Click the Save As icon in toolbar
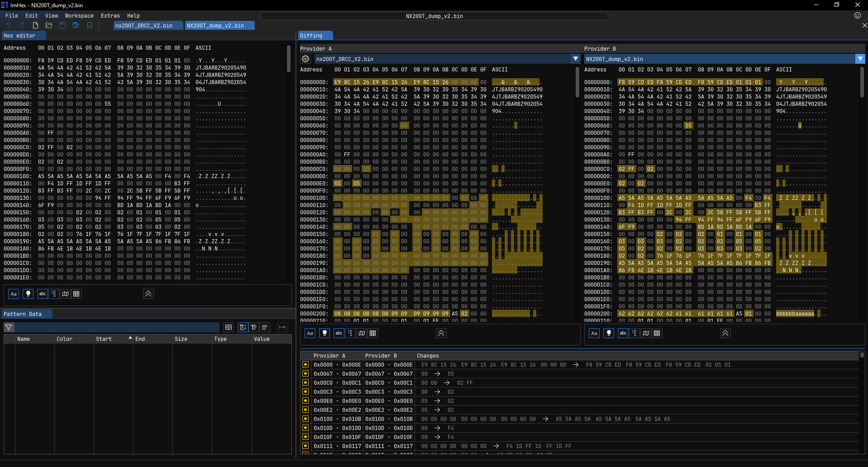 [76, 26]
